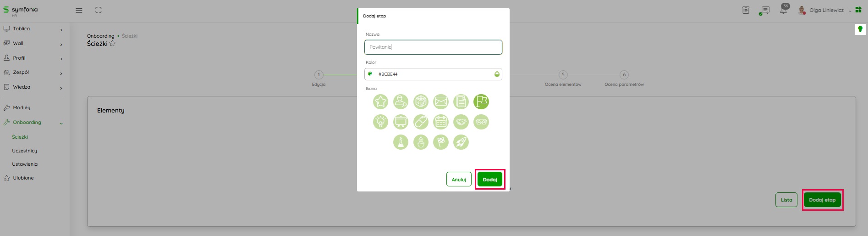Choose the checkered race flag icon

pos(441,142)
